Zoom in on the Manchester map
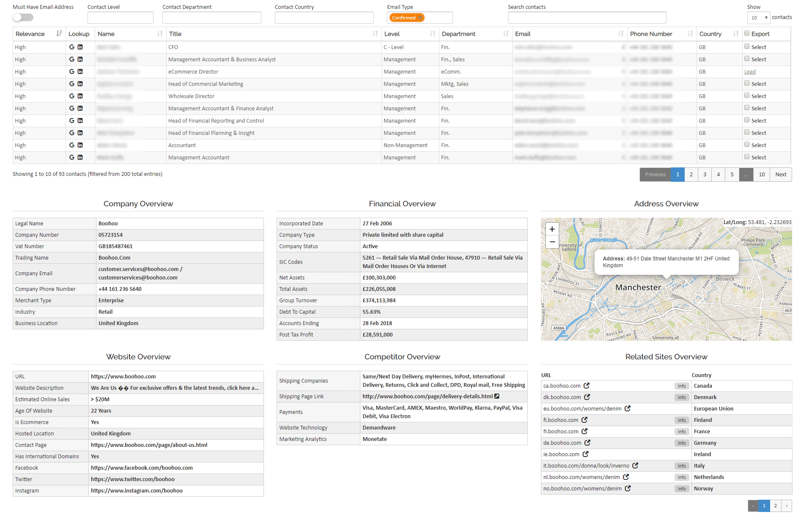 [x=552, y=229]
